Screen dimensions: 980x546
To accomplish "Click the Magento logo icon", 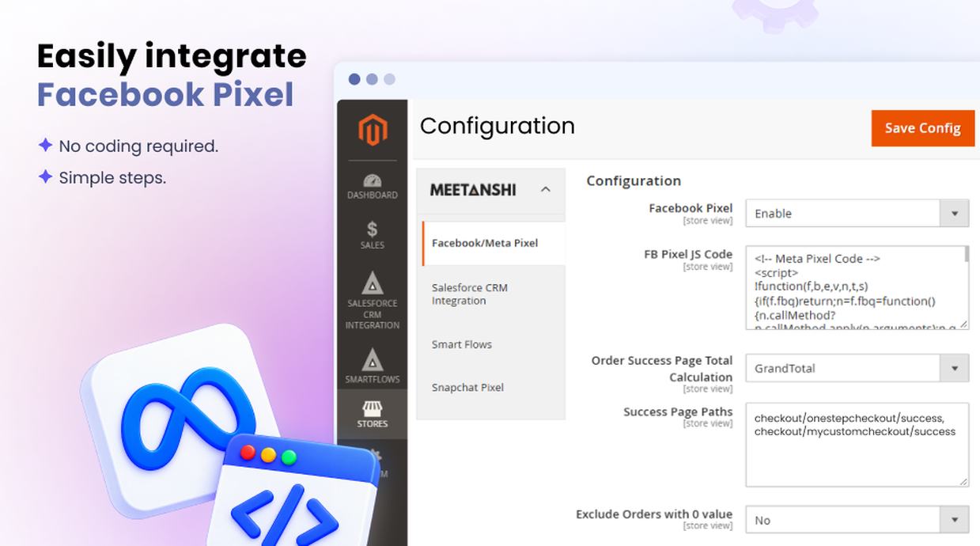I will coord(373,130).
